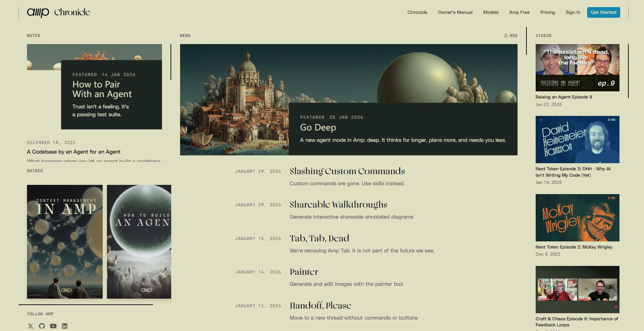
Task: Click 'Move to a new thread' description text
Action: click(x=353, y=318)
